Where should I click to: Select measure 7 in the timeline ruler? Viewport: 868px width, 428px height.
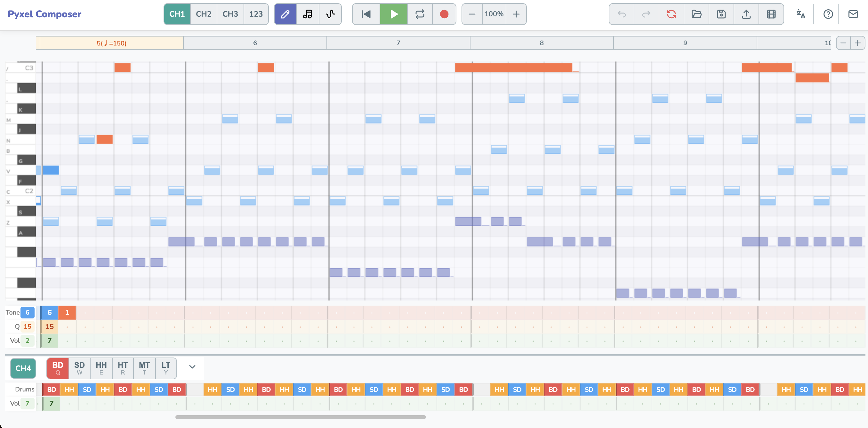398,43
